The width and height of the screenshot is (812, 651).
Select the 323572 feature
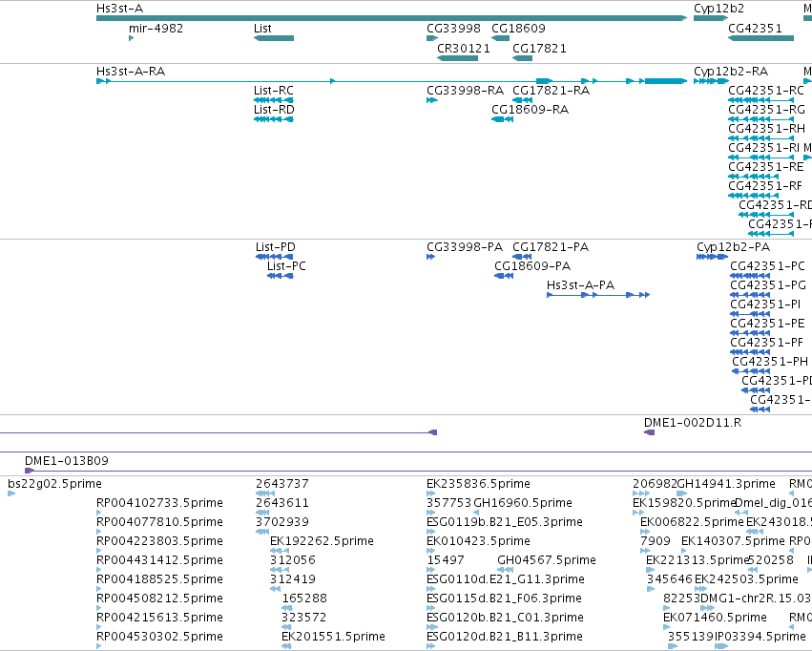click(286, 627)
